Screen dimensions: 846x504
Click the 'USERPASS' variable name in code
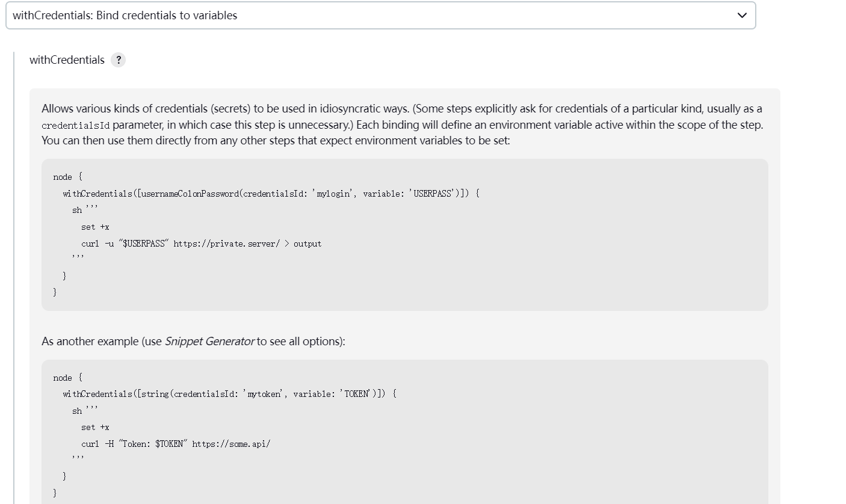click(x=432, y=194)
